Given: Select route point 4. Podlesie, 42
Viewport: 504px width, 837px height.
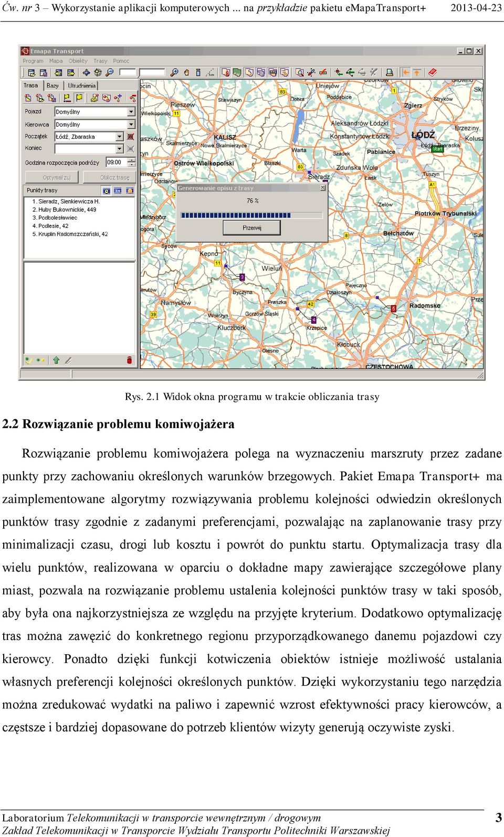Looking at the screenshot, I should pyautogui.click(x=50, y=226).
